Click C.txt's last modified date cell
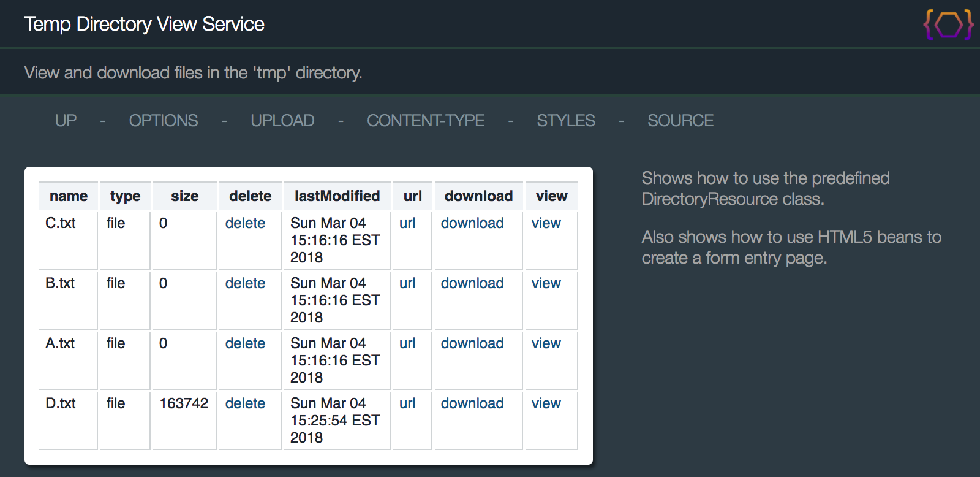980x477 pixels. click(x=337, y=240)
